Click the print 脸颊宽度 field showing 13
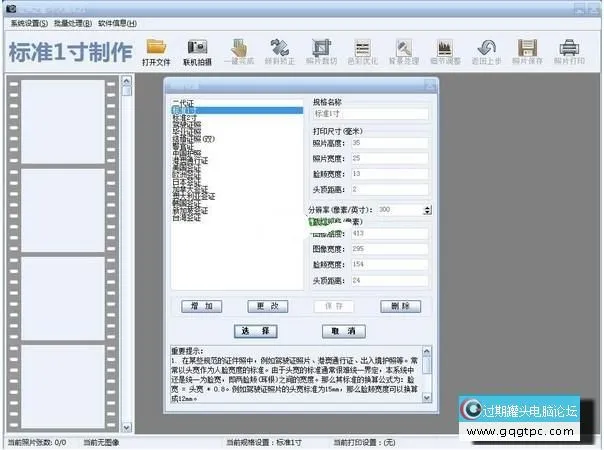The image size is (604, 450). pyautogui.click(x=389, y=174)
